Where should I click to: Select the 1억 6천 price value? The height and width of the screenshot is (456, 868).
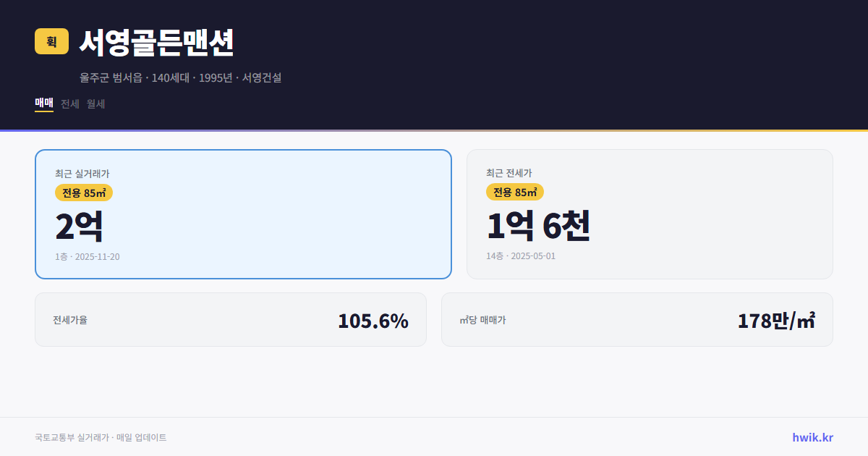[539, 225]
